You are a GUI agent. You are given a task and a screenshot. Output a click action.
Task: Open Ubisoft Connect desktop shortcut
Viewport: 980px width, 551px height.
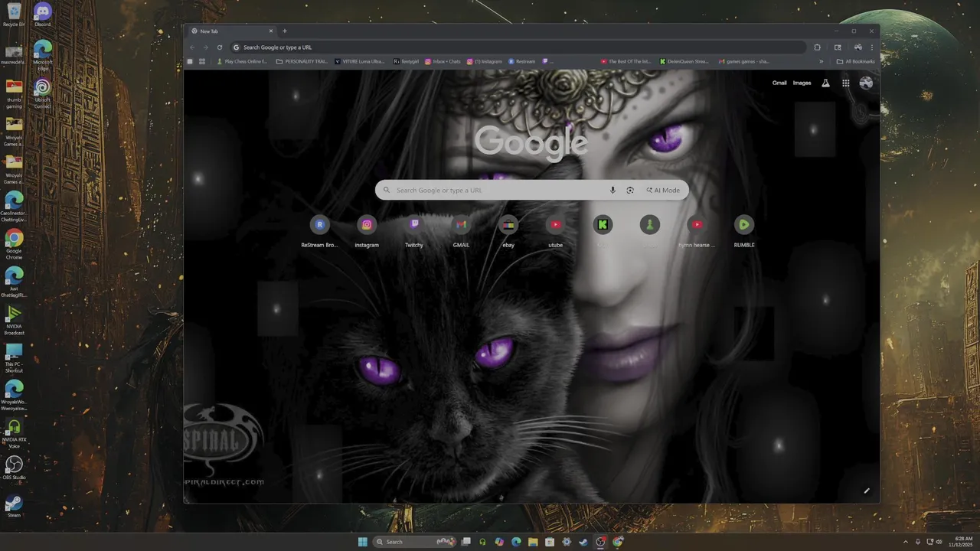click(43, 93)
